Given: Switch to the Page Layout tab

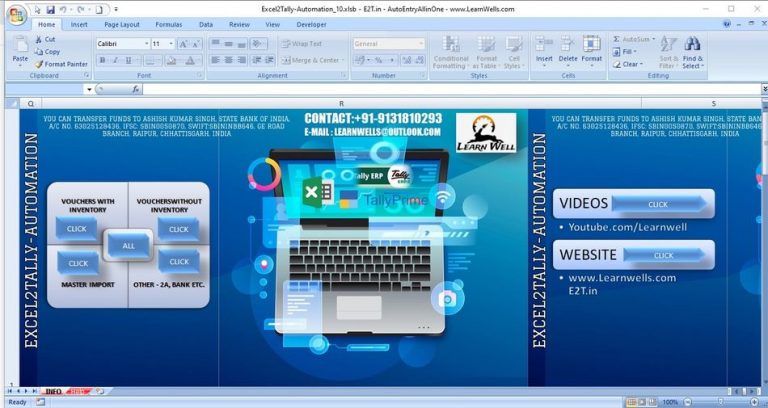Looking at the screenshot, I should click(x=122, y=24).
